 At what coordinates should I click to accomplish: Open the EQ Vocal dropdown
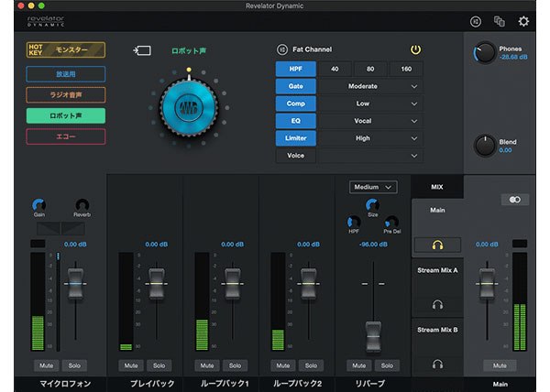coord(370,121)
